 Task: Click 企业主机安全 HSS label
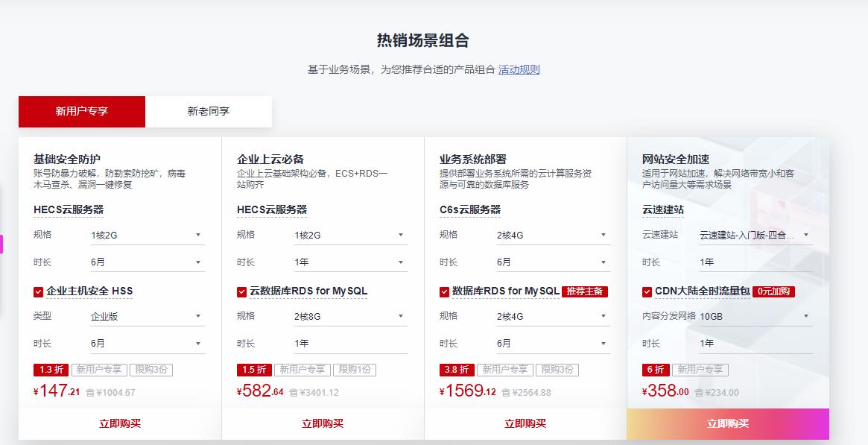(x=89, y=291)
